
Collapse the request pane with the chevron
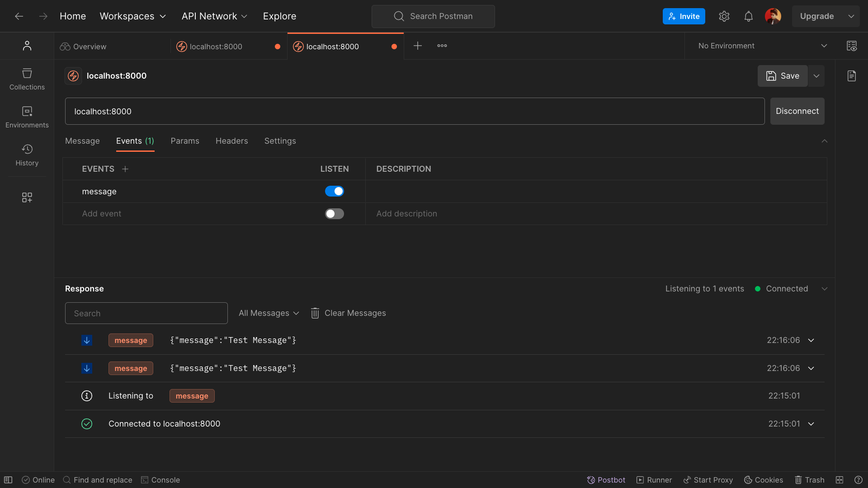tap(825, 141)
